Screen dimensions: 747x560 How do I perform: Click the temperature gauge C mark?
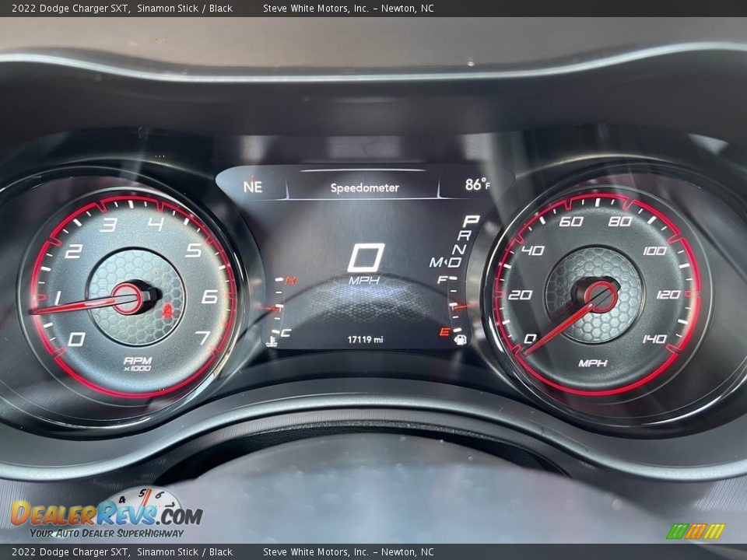click(x=286, y=333)
